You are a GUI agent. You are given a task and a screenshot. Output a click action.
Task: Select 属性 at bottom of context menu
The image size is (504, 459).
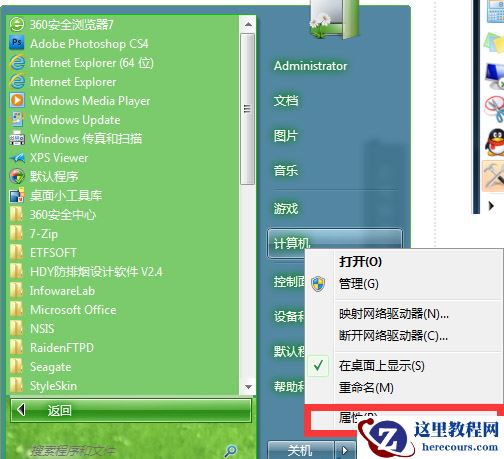coord(349,417)
